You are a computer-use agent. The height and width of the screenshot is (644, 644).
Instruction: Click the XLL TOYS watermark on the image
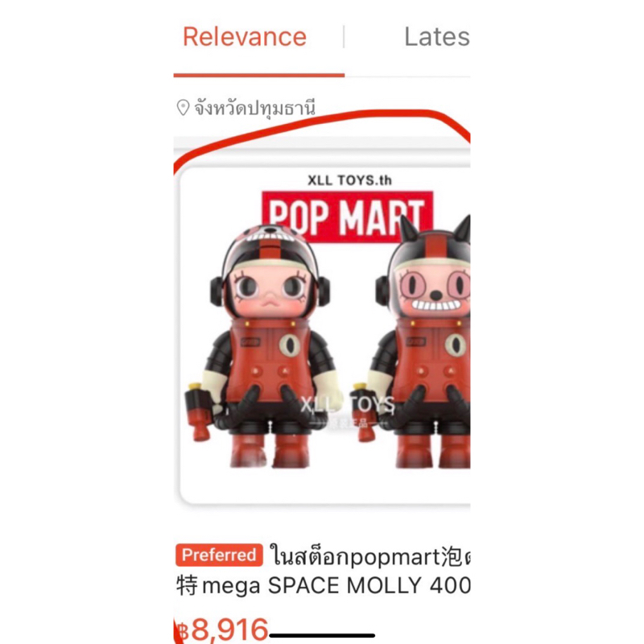click(x=348, y=406)
